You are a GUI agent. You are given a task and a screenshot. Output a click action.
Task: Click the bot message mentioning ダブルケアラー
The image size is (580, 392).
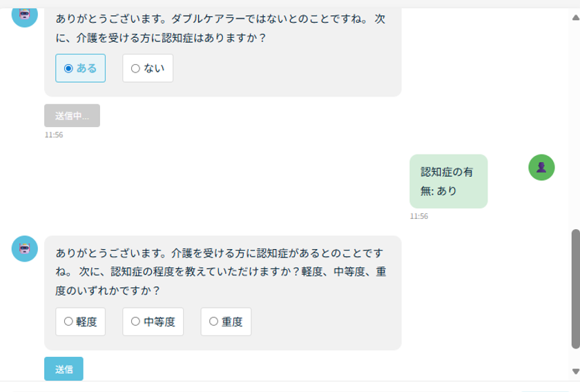click(221, 28)
